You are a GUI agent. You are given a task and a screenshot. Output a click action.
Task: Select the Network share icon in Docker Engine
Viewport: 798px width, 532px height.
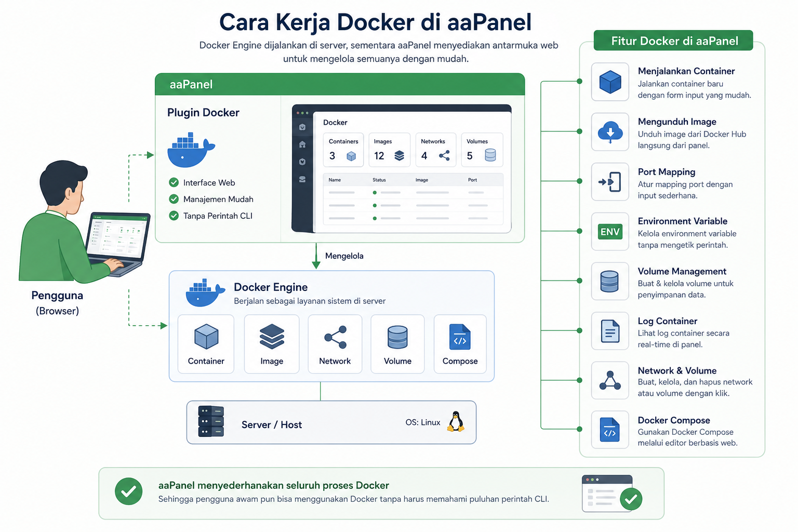pyautogui.click(x=335, y=337)
